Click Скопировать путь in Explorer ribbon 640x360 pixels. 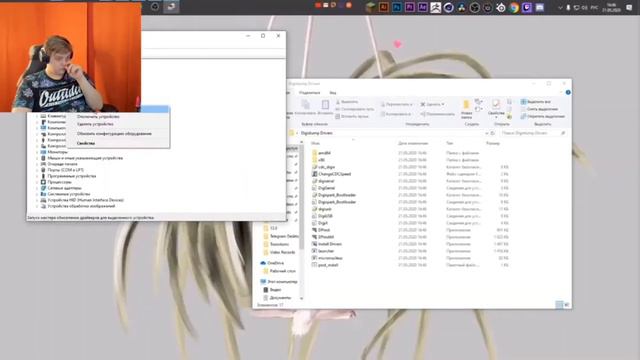pos(354,109)
